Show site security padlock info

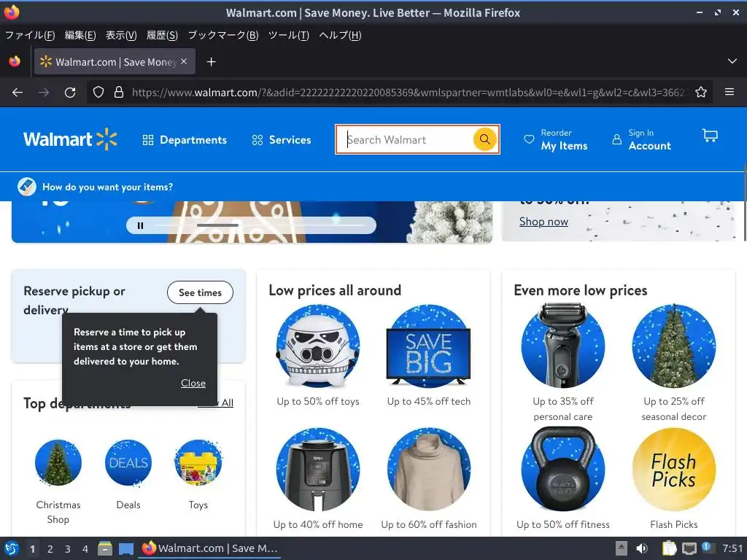[x=119, y=93]
